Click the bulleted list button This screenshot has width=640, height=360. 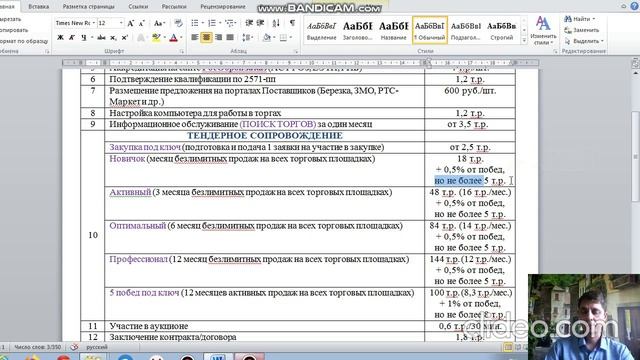coord(195,23)
